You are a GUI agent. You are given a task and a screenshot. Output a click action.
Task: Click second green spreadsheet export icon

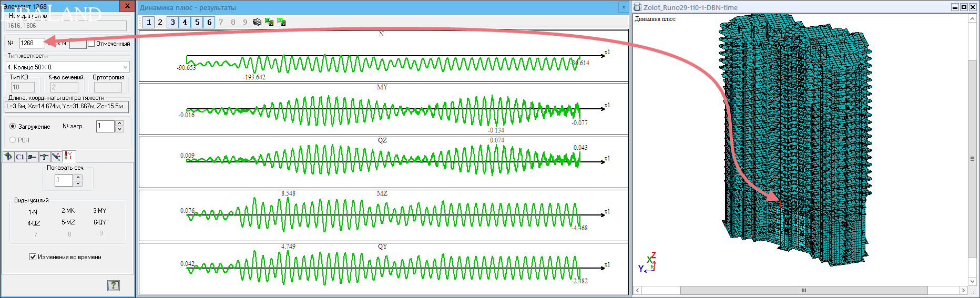point(281,22)
